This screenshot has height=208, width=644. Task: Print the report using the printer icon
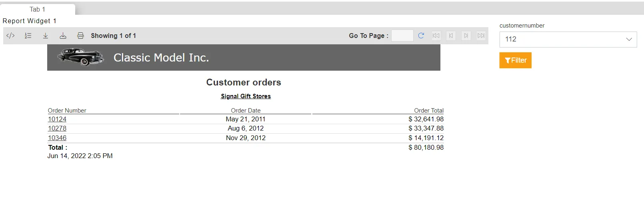point(80,36)
